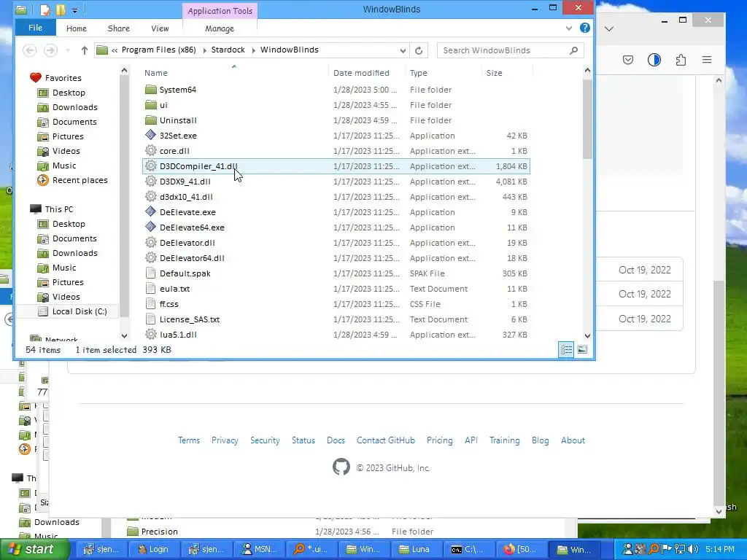Viewport: 747px width, 560px height.
Task: Sort by the Size column header
Action: [x=494, y=73]
